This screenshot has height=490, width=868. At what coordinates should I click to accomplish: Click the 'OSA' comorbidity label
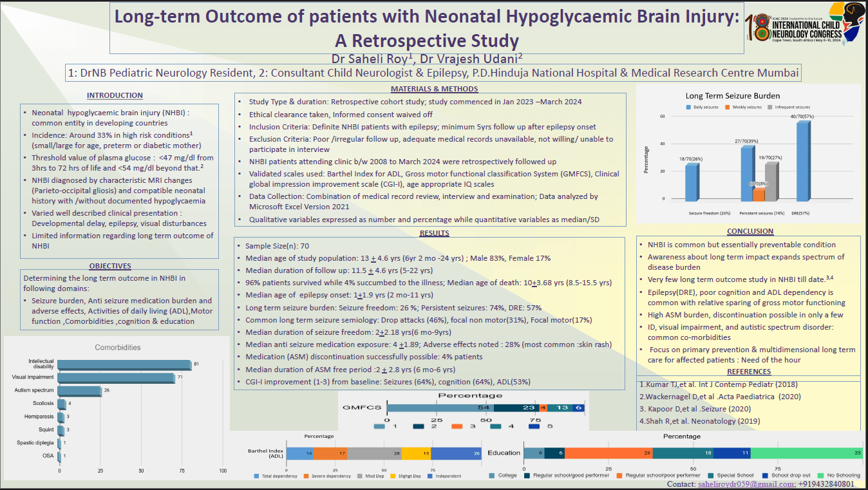point(49,456)
